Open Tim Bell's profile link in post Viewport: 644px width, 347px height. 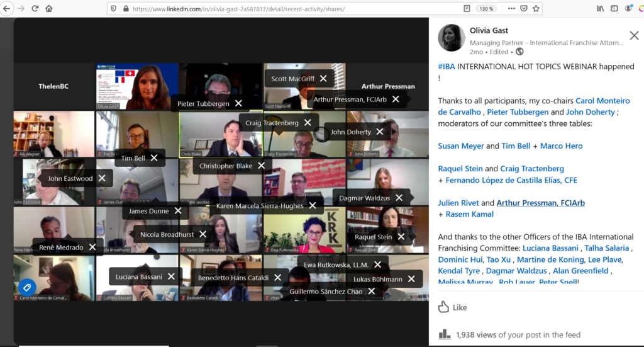tap(516, 146)
